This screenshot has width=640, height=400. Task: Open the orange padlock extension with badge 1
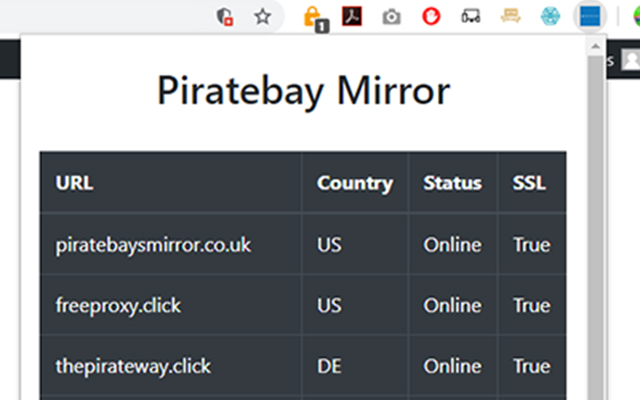pyautogui.click(x=316, y=18)
